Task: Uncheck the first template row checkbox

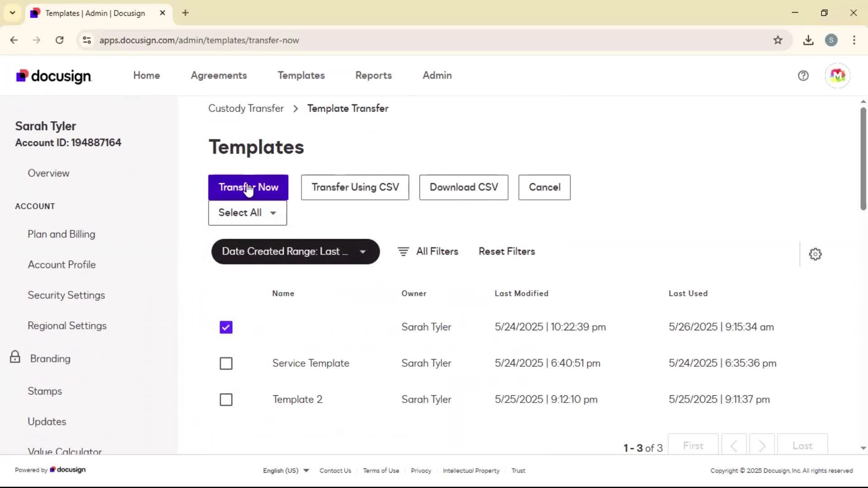Action: [x=226, y=327]
